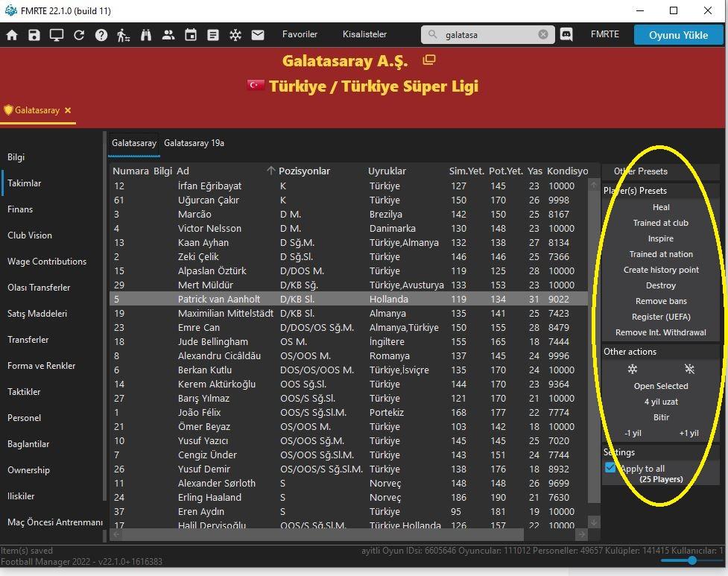The height and width of the screenshot is (576, 728).
Task: Click the Reload refresh arrow icon
Action: tap(79, 35)
